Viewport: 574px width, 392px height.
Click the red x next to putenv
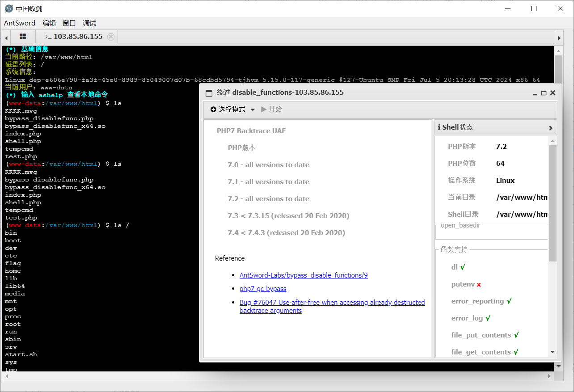(479, 284)
